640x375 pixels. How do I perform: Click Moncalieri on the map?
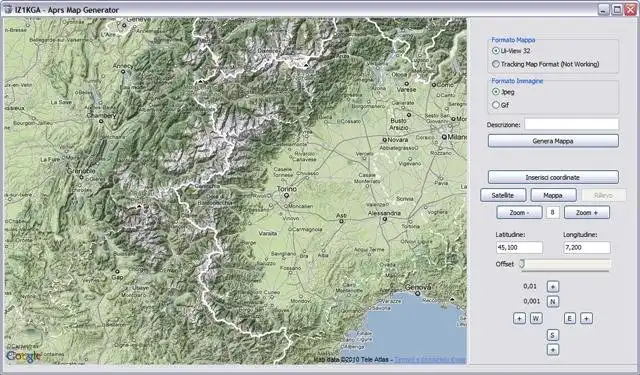coord(300,206)
